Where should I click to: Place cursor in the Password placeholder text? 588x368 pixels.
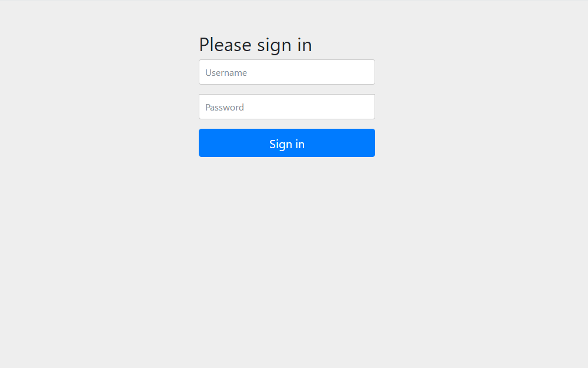tap(225, 107)
